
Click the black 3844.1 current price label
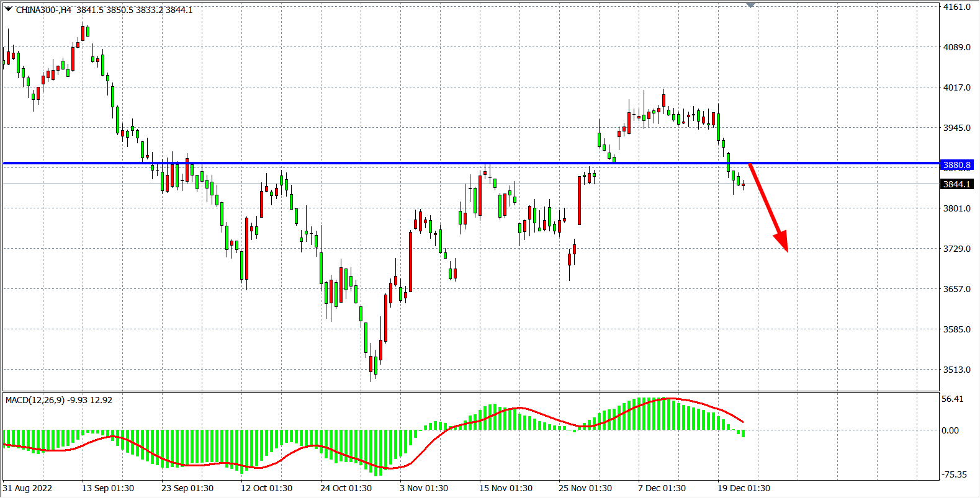[956, 184]
